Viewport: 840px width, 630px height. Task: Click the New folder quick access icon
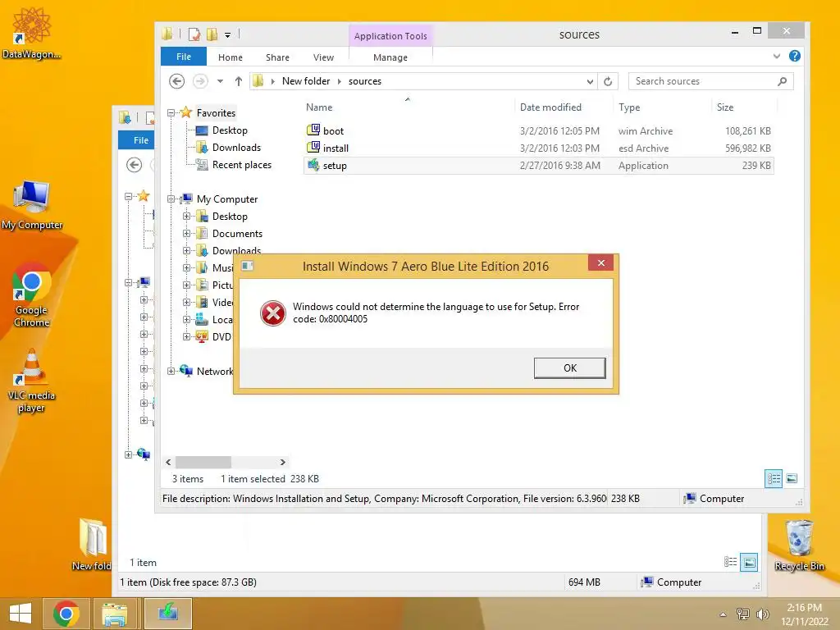212,34
